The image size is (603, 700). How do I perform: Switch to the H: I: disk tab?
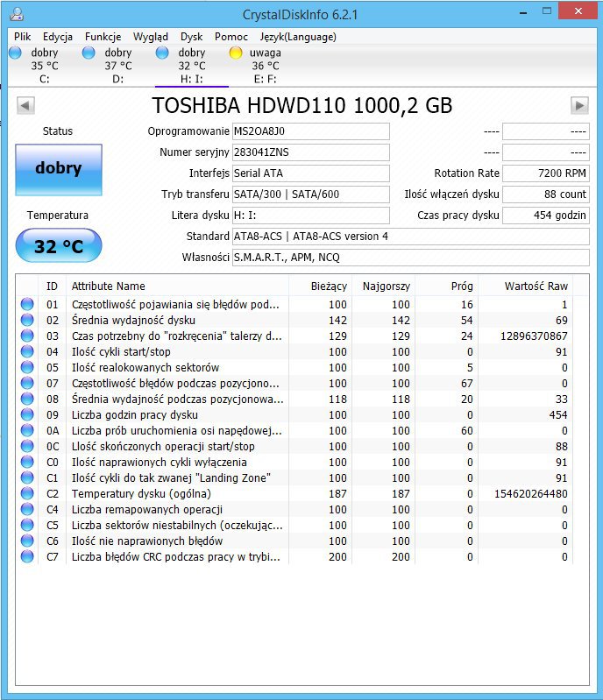[192, 66]
